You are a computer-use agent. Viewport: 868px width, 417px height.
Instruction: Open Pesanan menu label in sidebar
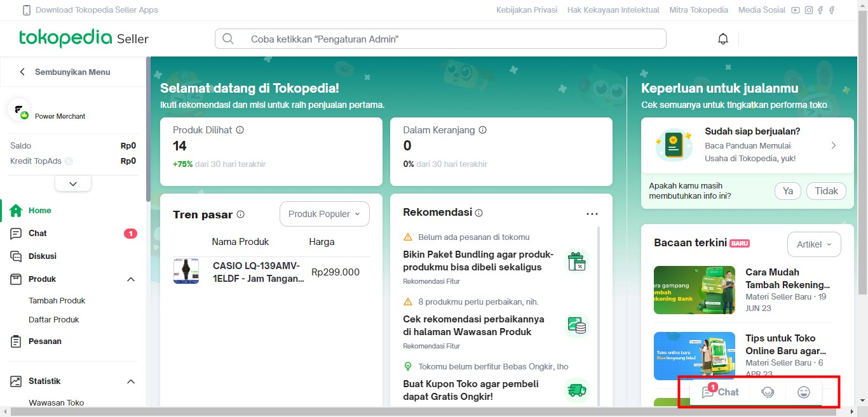(x=45, y=341)
